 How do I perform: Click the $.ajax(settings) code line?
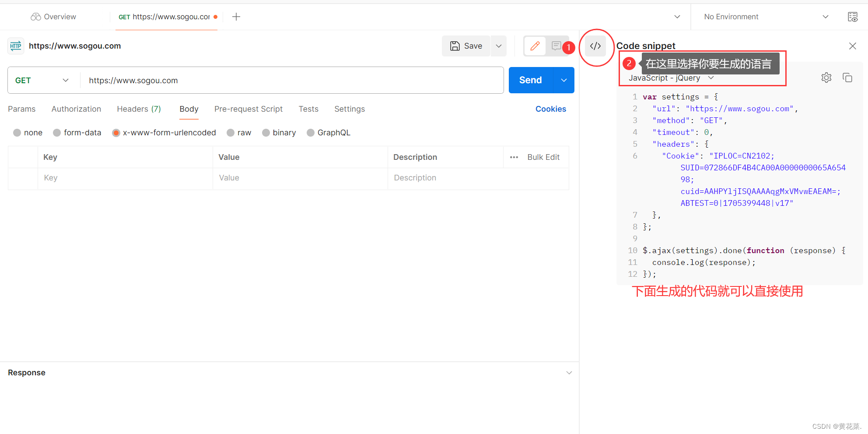tap(744, 251)
